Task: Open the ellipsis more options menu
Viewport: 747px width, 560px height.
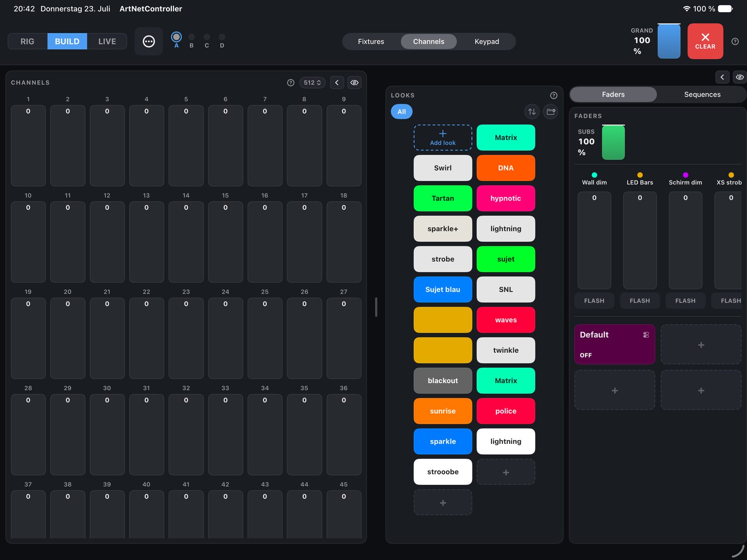Action: click(x=148, y=42)
